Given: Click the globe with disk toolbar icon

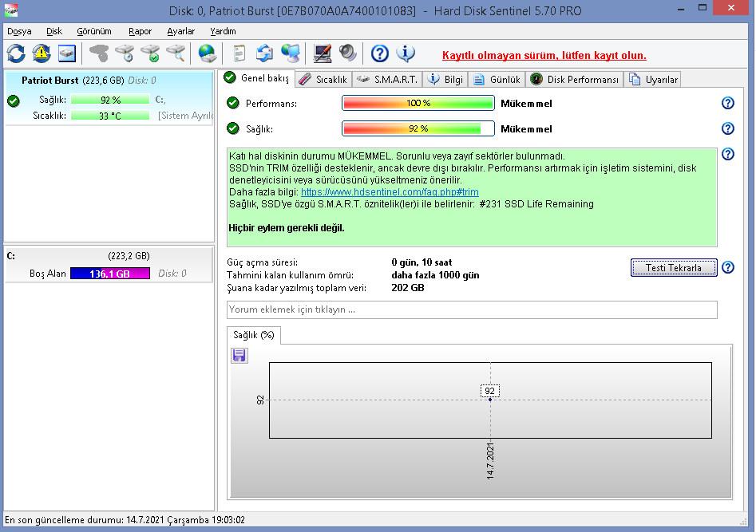Looking at the screenshot, I should [x=208, y=53].
